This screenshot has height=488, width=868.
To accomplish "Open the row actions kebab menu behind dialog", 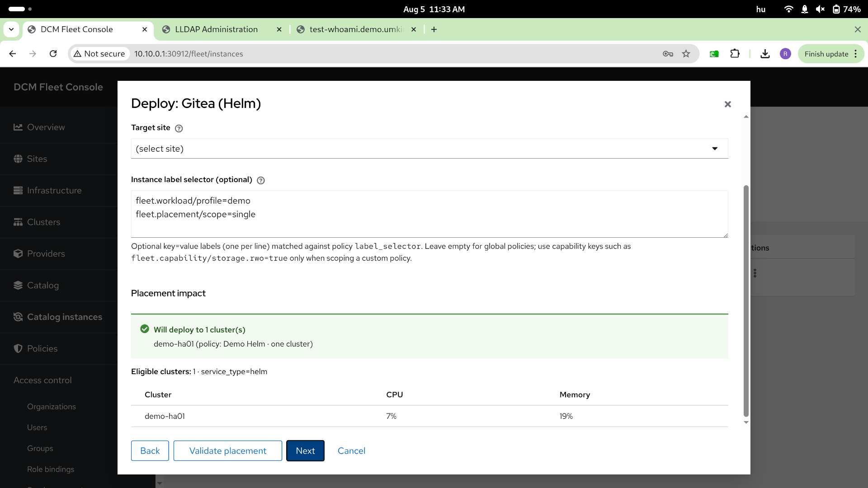I will [755, 273].
